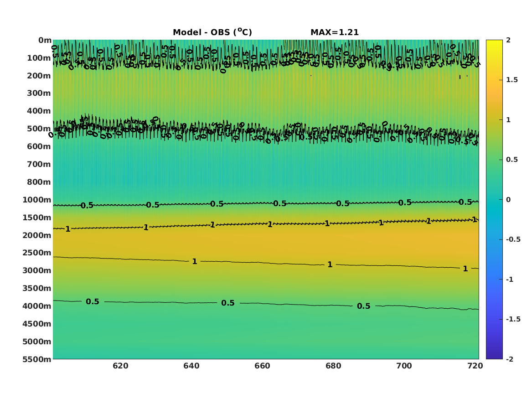Click rightmost "1" label on the smooth 2500m–3000m contour
This screenshot has height=399, width=532.
pos(465,269)
